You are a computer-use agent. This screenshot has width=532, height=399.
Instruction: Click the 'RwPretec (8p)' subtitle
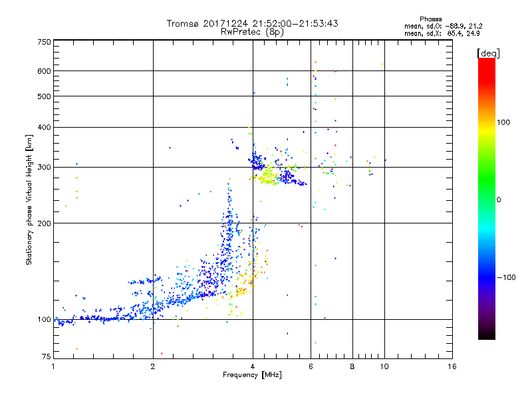coord(252,32)
